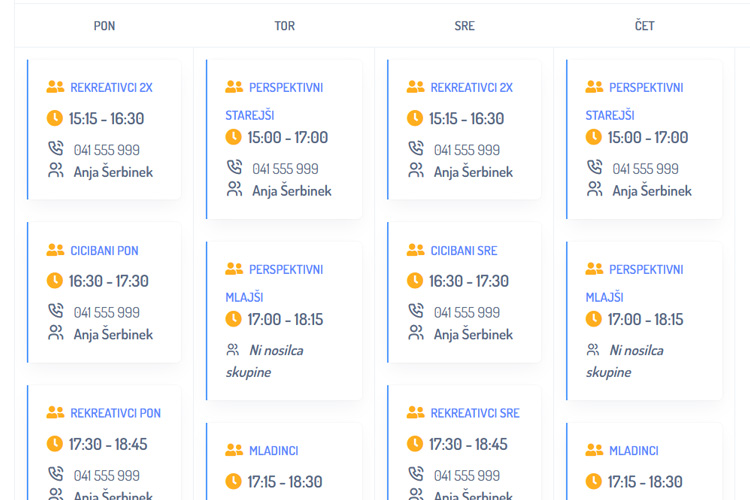Viewport: 750px width, 500px height.
Task: Click people icon beside Anja Šerbinek in CICIBANI SRE
Action: (416, 334)
